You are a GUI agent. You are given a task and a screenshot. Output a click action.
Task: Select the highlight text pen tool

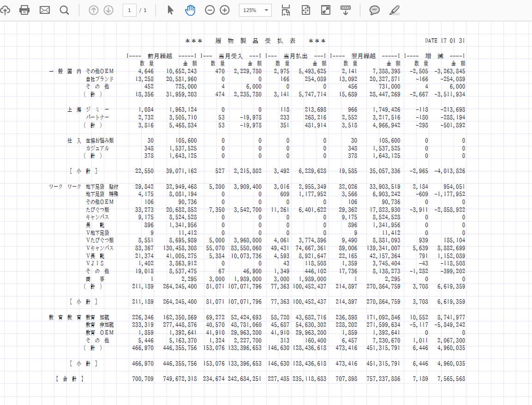[395, 10]
